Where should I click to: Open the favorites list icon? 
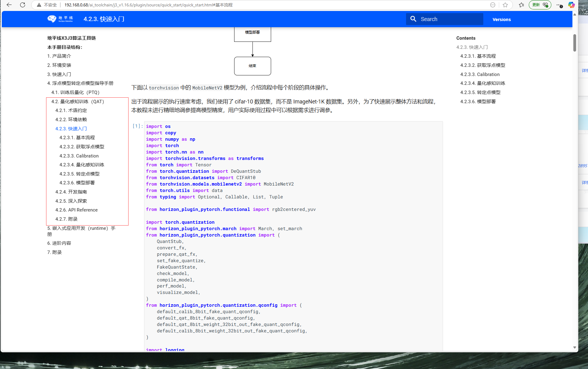pyautogui.click(x=521, y=5)
